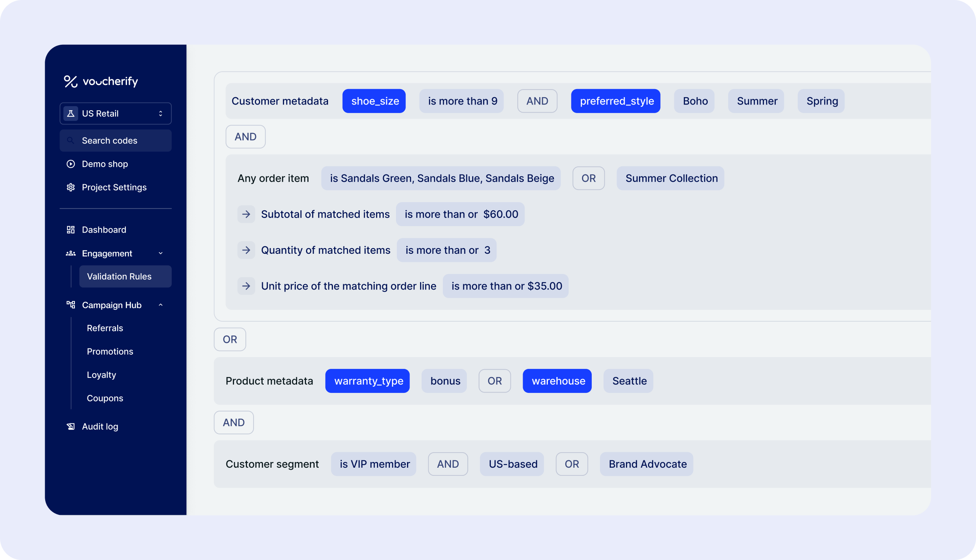Toggle the OR operator before Brand Advocate
The width and height of the screenshot is (976, 560).
pyautogui.click(x=571, y=464)
